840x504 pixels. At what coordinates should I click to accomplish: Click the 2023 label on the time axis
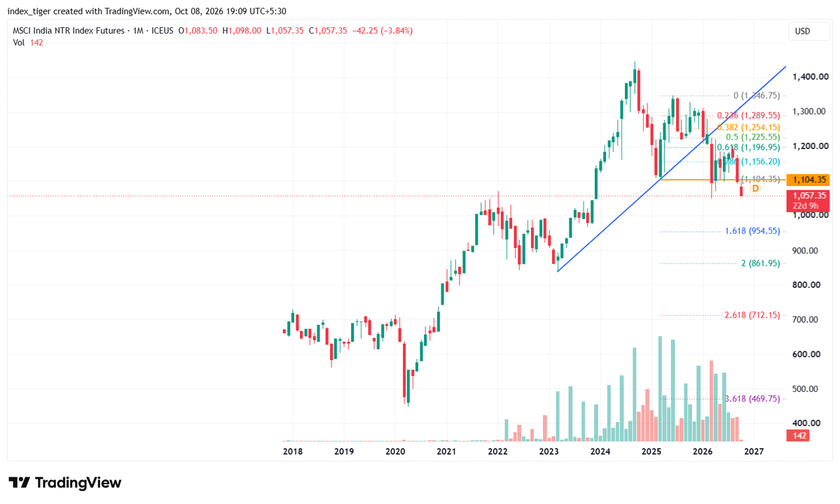point(549,451)
